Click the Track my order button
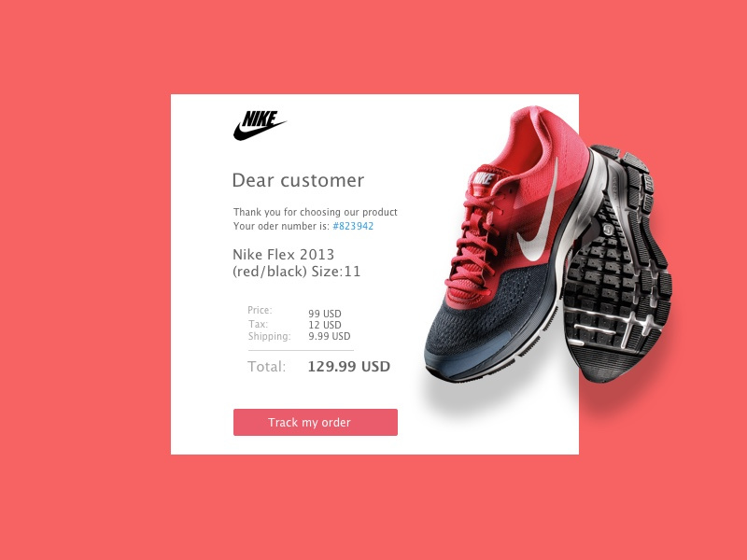The image size is (747, 560). click(316, 423)
